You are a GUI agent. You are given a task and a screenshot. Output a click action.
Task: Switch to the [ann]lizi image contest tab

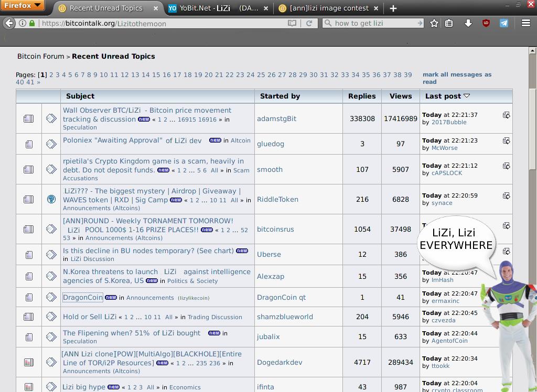click(x=329, y=8)
